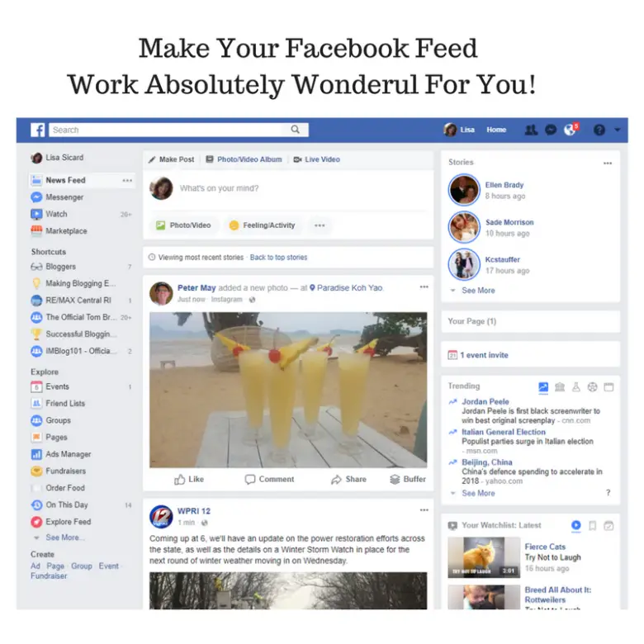The image size is (644, 644).
Task: Open the Messenger icon in the top bar
Action: click(551, 130)
